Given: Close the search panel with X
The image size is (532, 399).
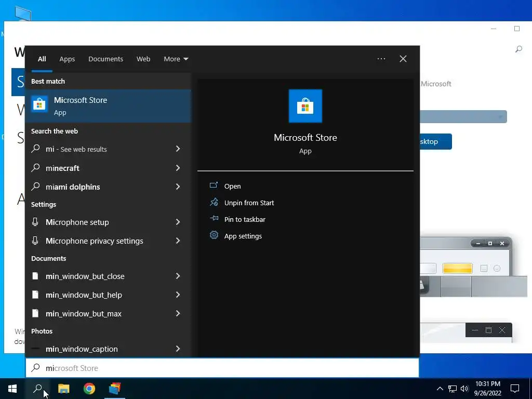Looking at the screenshot, I should pos(403,59).
